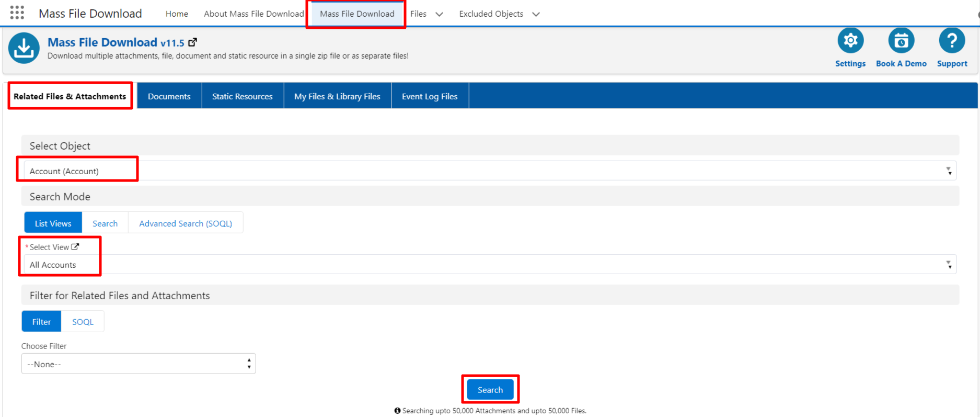Image resolution: width=980 pixels, height=417 pixels.
Task: Click the blue Search button
Action: coord(490,390)
